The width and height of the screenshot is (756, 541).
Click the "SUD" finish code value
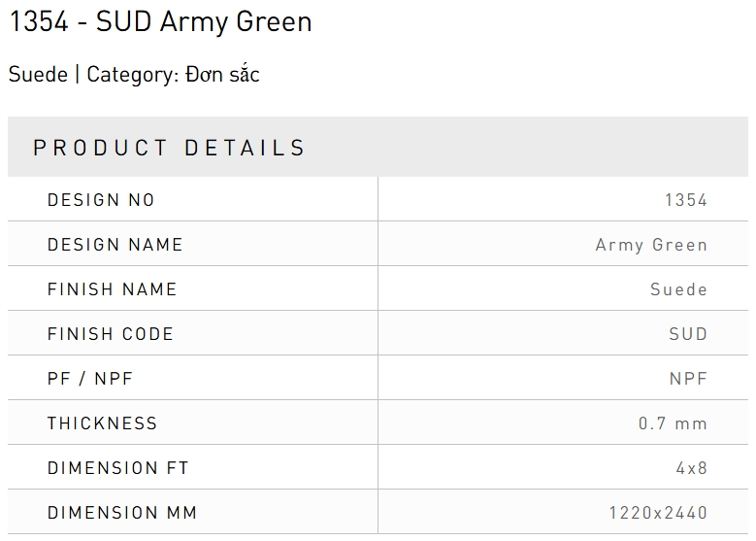click(x=688, y=334)
